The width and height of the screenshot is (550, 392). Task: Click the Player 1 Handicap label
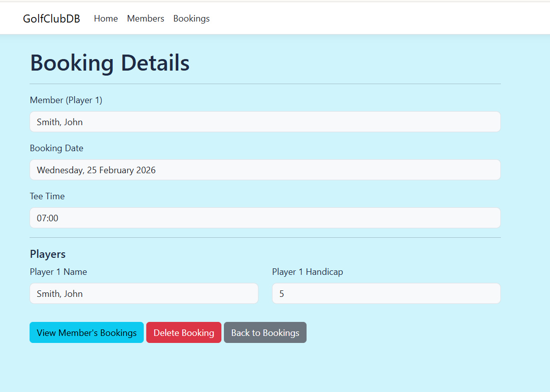click(308, 272)
